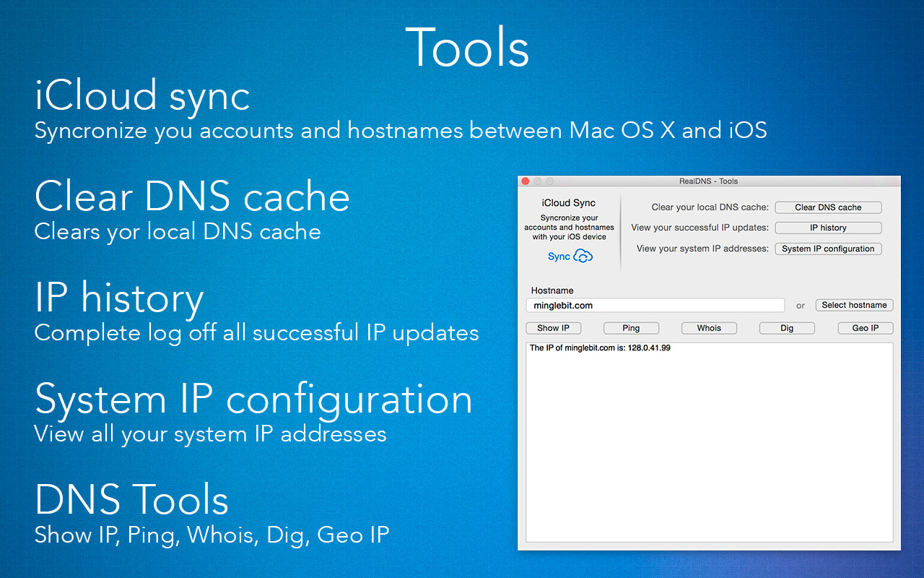
Task: Open the IP history log
Action: pos(828,228)
